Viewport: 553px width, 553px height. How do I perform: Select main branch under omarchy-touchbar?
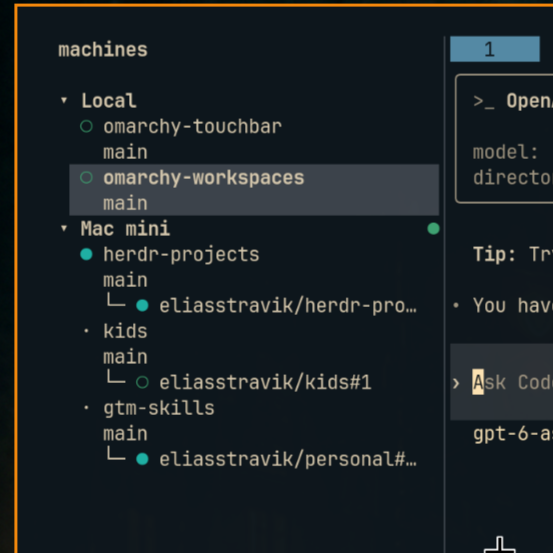point(125,152)
